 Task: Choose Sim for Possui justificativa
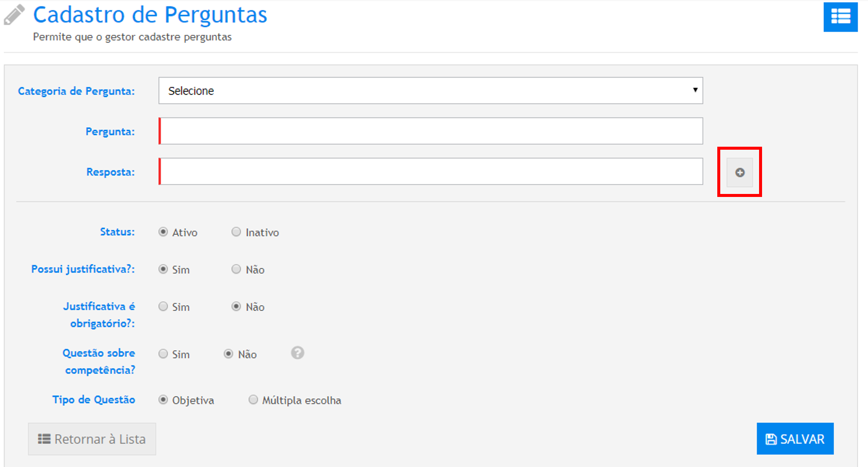(x=163, y=270)
